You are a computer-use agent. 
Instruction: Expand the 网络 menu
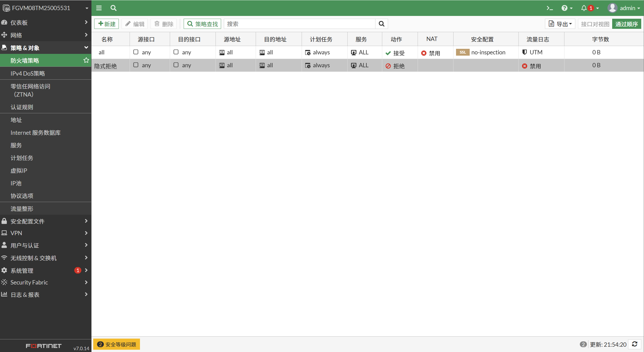tap(45, 35)
